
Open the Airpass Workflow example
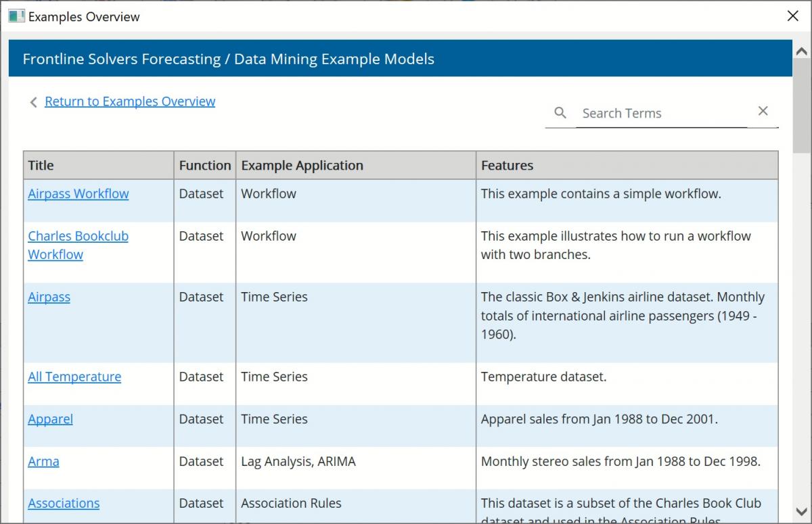78,193
